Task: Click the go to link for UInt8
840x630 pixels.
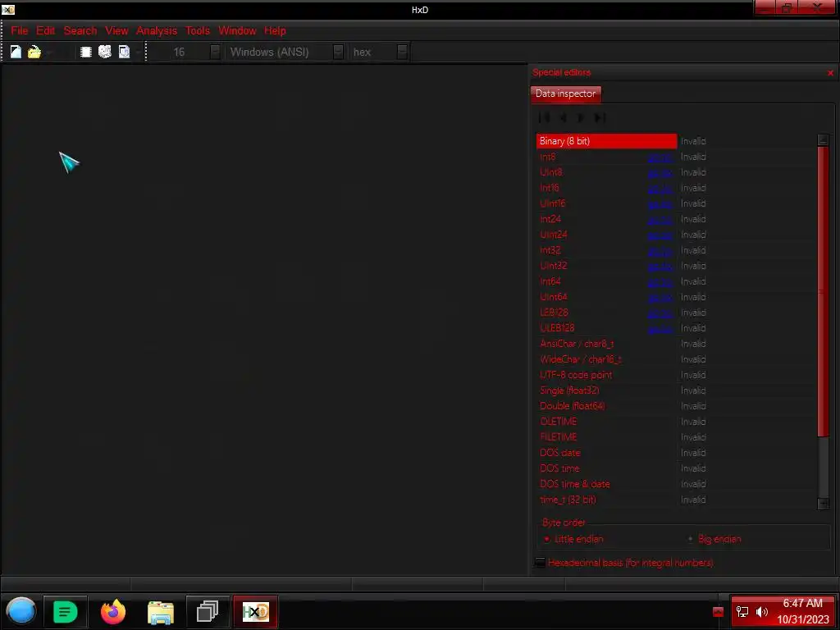Action: (x=660, y=172)
